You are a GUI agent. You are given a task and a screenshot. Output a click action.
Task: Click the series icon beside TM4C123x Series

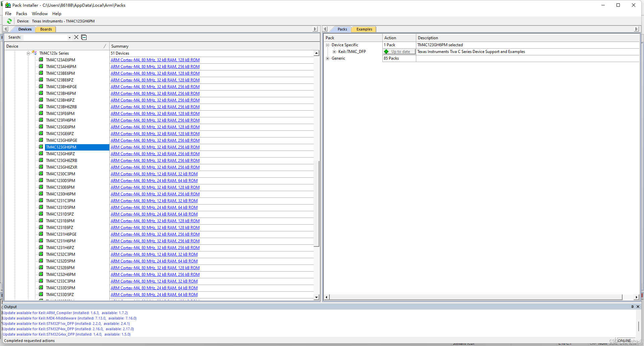coord(34,53)
